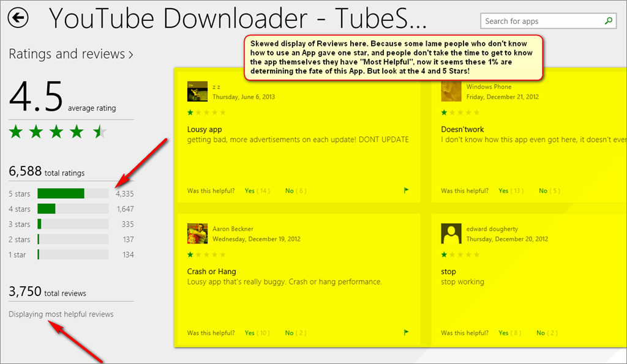This screenshot has height=364, width=627.
Task: Vote Yes on the "Crash or Hang" review
Action: point(250,333)
